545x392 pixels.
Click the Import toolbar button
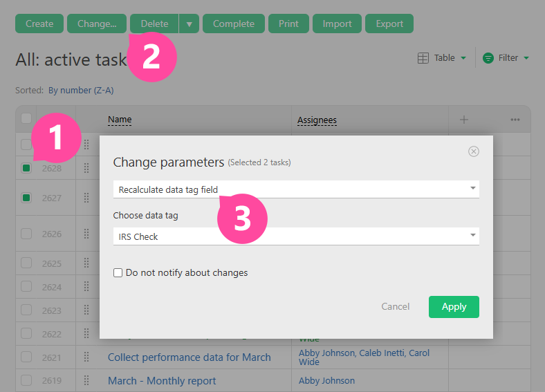pyautogui.click(x=337, y=24)
